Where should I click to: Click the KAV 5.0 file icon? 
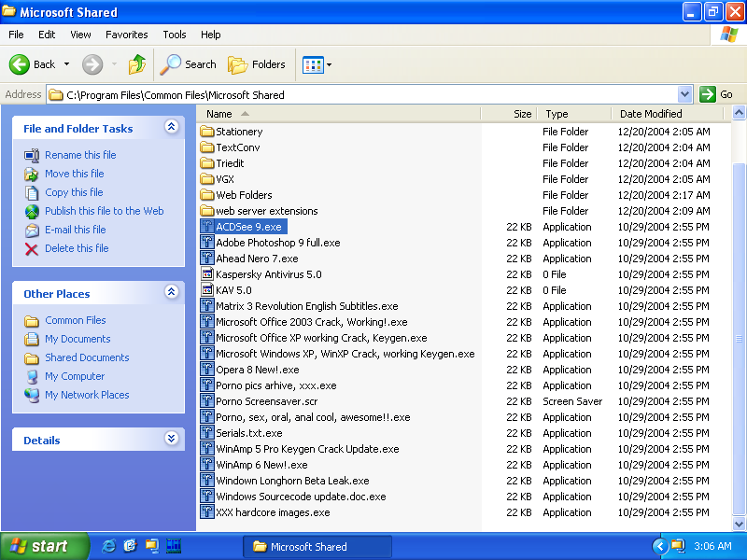[x=206, y=290]
